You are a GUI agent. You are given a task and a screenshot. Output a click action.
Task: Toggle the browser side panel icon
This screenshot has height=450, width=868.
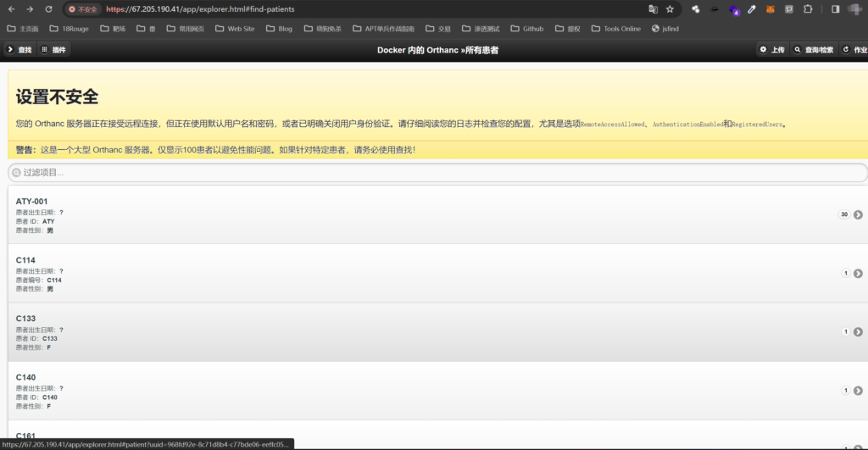(x=835, y=9)
